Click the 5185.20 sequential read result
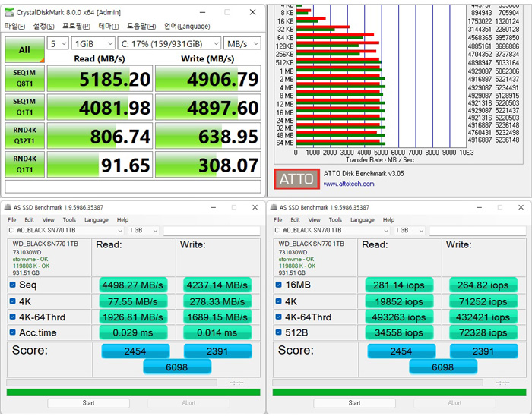The height and width of the screenshot is (416, 532). click(x=100, y=79)
